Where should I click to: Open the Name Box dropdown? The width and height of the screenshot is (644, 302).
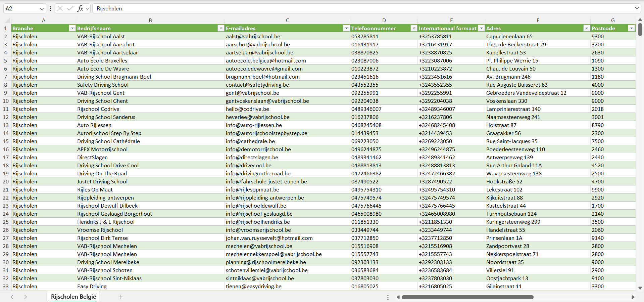[42, 8]
